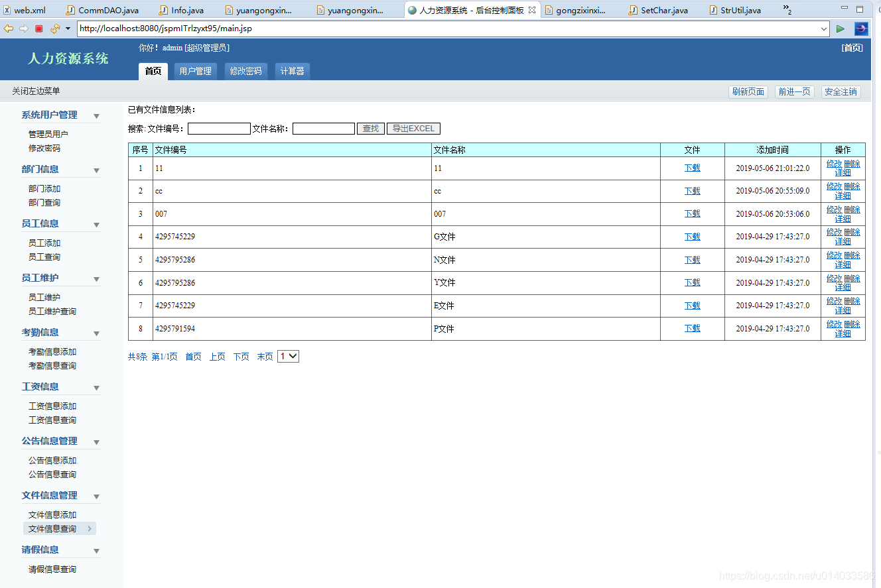Click the 导出EXCEL button
This screenshot has width=881, height=588.
413,129
